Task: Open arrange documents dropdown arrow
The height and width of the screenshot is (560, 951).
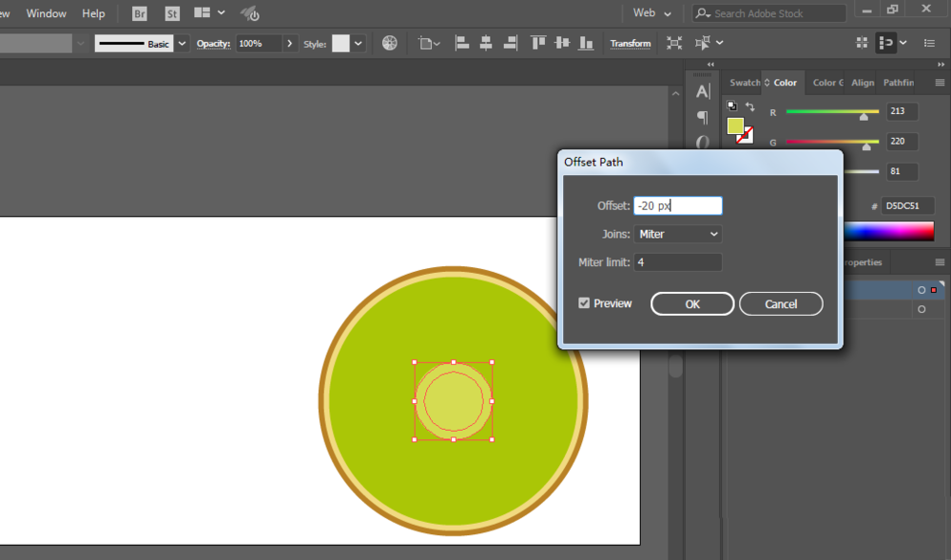Action: [x=222, y=12]
